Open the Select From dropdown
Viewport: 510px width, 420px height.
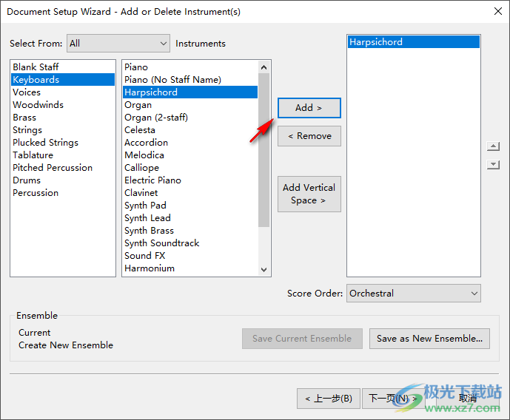click(118, 44)
